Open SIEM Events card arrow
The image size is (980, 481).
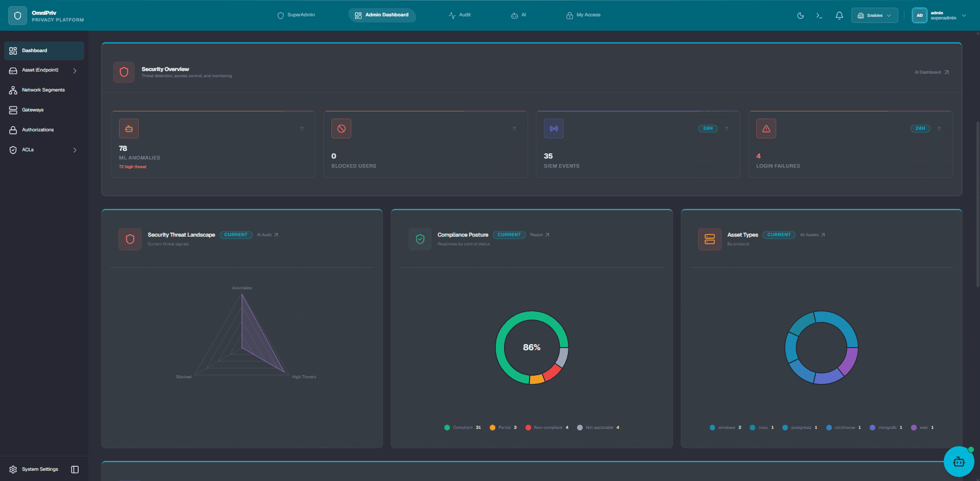click(x=726, y=128)
